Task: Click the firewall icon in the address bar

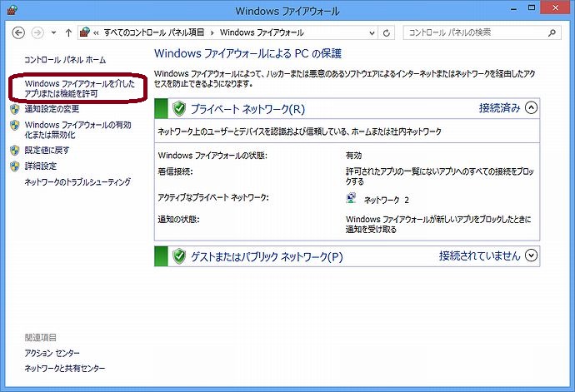Action: pyautogui.click(x=85, y=32)
